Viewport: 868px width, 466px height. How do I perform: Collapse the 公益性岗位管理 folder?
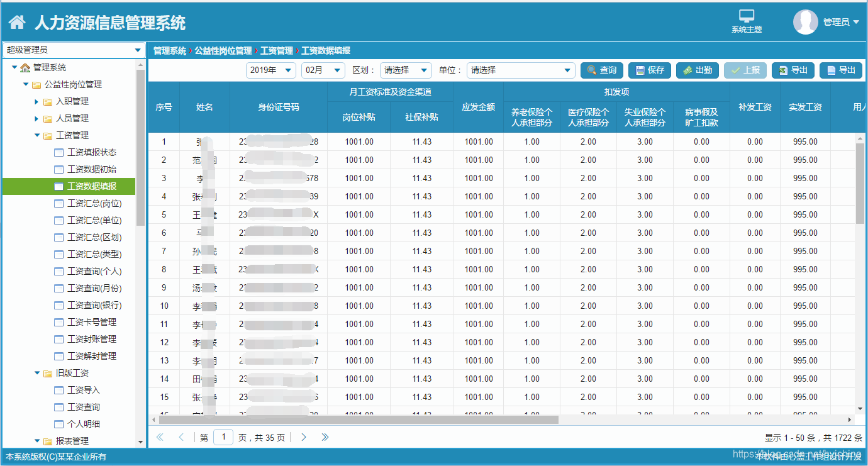(26, 84)
